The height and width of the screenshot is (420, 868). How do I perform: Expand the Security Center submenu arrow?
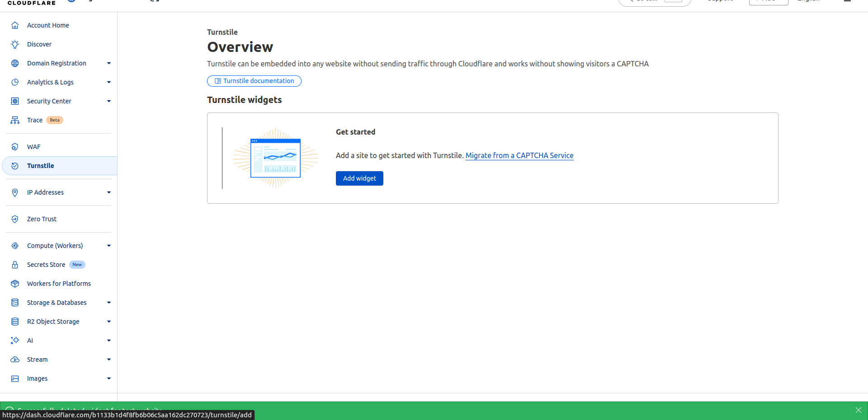tap(109, 101)
